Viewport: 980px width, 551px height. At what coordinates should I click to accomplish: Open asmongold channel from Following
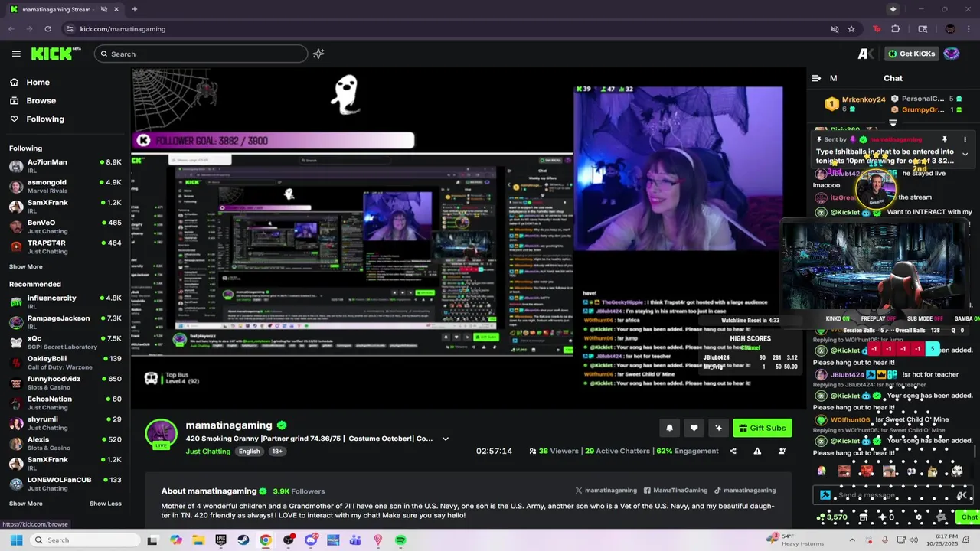(65, 186)
